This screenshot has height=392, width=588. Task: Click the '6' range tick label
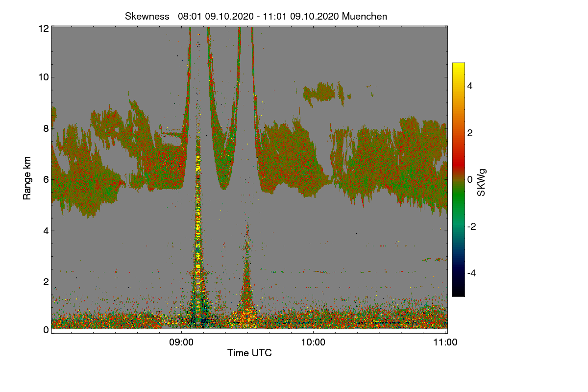click(x=46, y=179)
